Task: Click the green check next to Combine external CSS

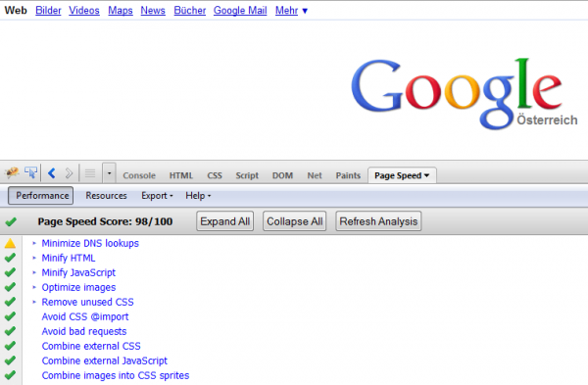Action: 10,346
